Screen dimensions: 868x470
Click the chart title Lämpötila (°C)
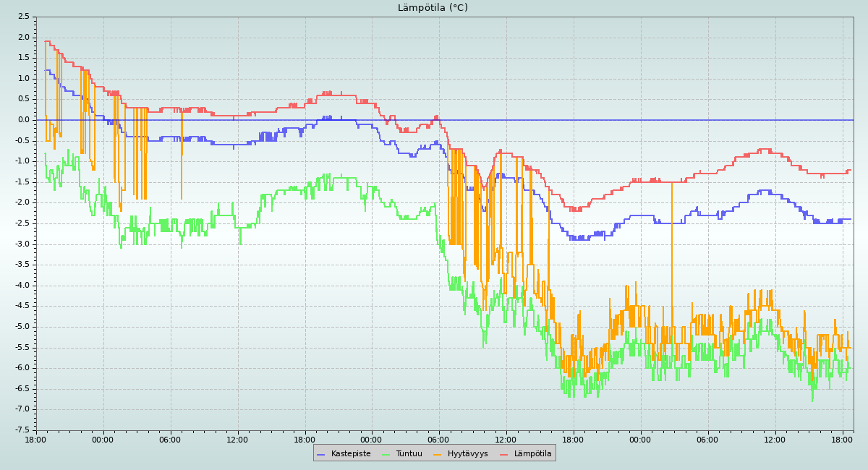[x=433, y=8]
